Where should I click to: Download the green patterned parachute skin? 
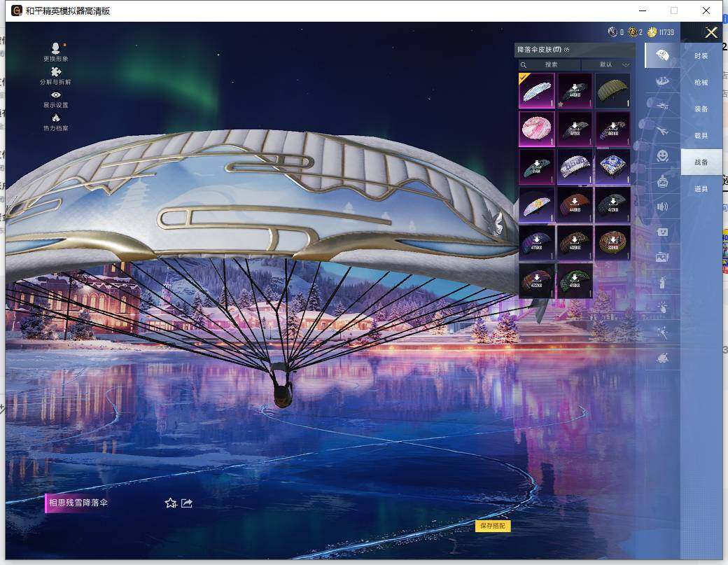pyautogui.click(x=574, y=281)
